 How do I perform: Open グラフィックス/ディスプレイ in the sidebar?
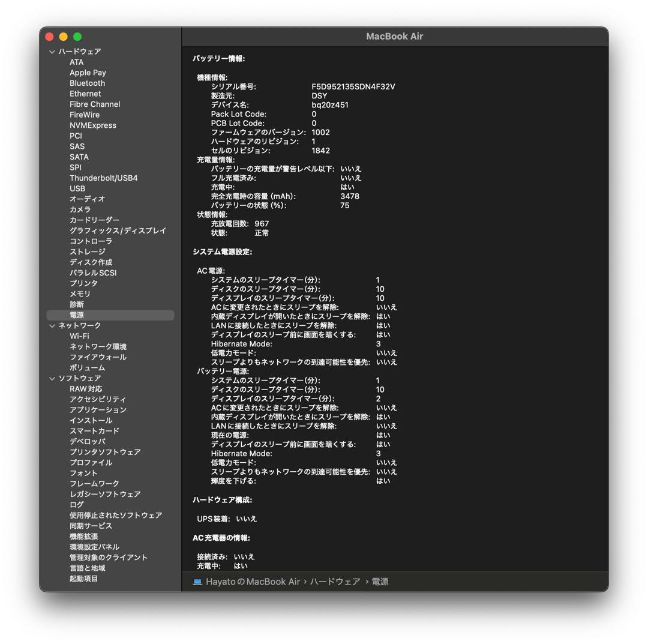point(118,231)
